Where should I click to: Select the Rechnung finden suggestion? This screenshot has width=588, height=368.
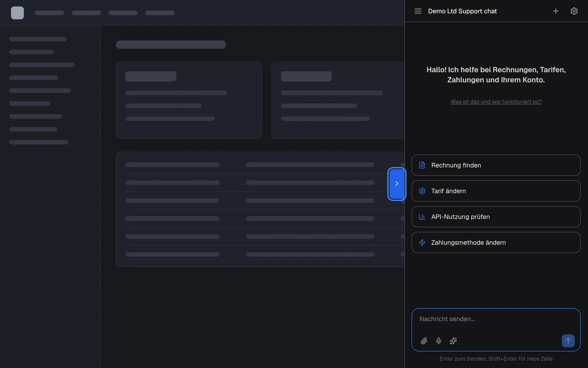tap(496, 165)
